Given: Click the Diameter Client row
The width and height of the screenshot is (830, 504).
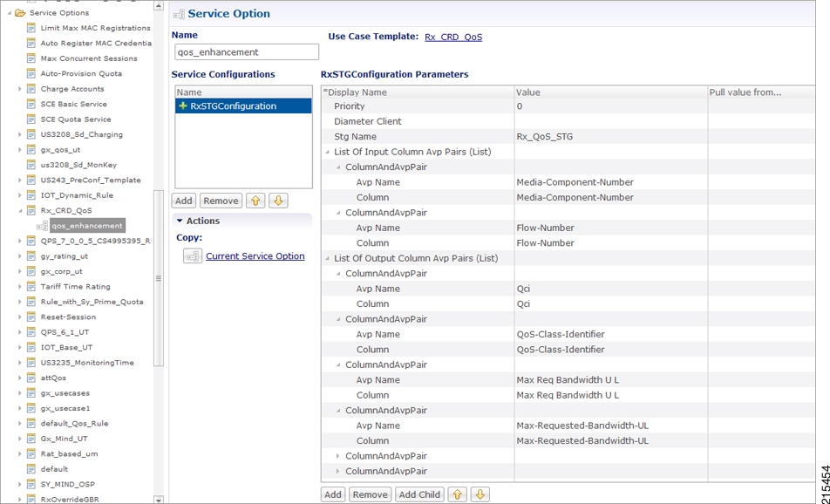Looking at the screenshot, I should coord(568,121).
